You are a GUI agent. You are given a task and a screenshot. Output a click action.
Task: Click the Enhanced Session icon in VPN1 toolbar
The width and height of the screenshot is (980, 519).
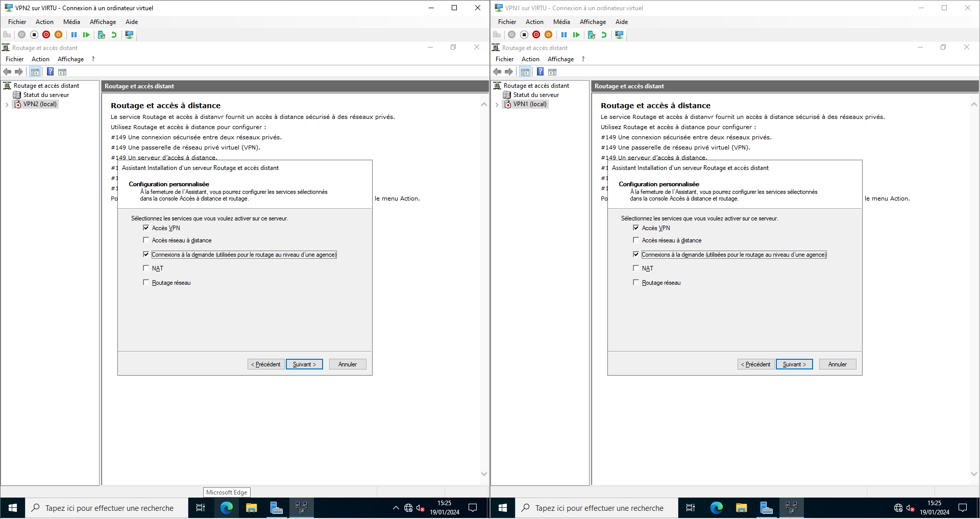[x=619, y=35]
